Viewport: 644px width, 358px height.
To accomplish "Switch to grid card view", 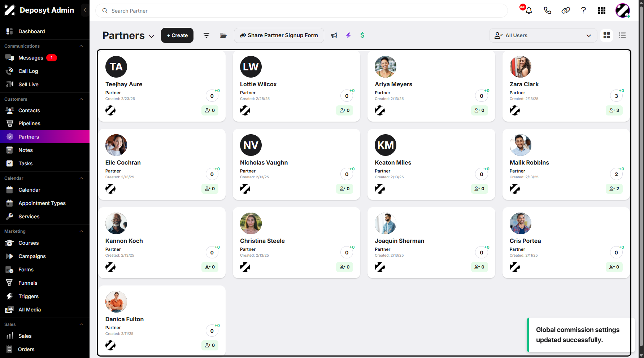I will click(x=607, y=35).
